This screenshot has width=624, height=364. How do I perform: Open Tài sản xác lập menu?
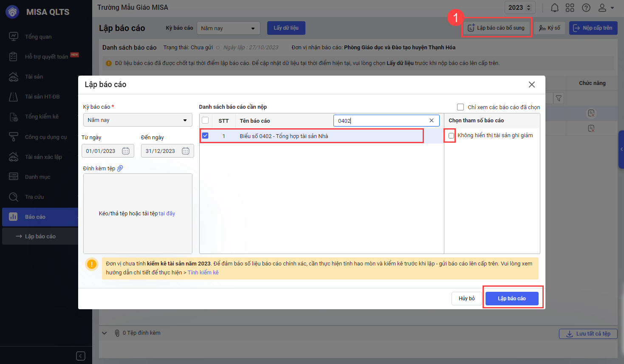click(x=43, y=157)
